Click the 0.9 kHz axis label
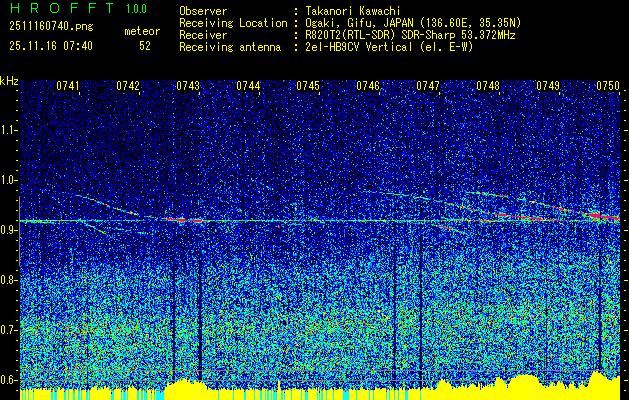The width and height of the screenshot is (629, 400). 8,230
